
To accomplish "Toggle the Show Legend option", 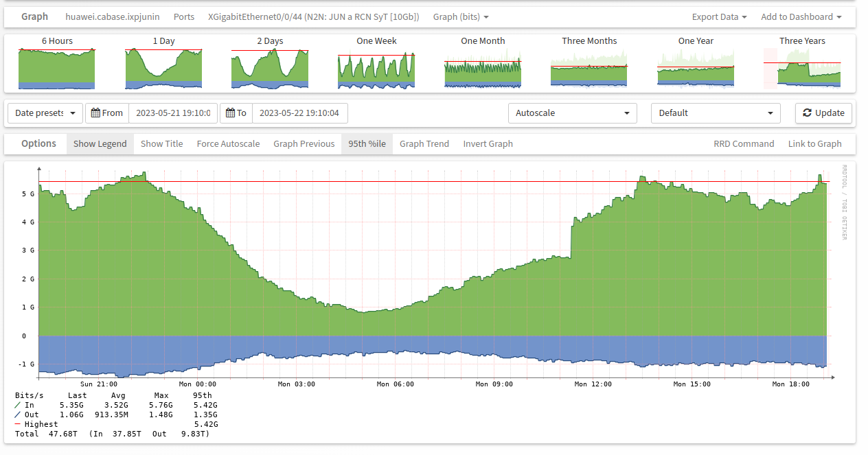I will [100, 143].
